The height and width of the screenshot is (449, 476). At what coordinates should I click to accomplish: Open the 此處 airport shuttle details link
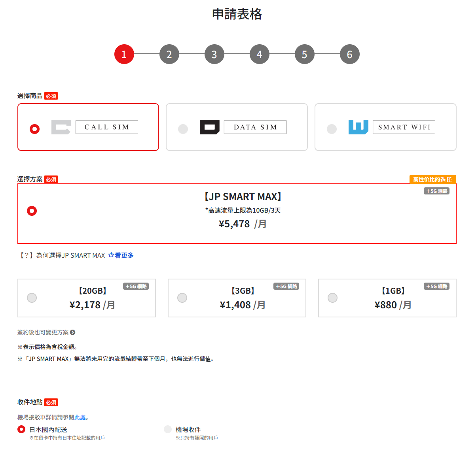click(80, 417)
